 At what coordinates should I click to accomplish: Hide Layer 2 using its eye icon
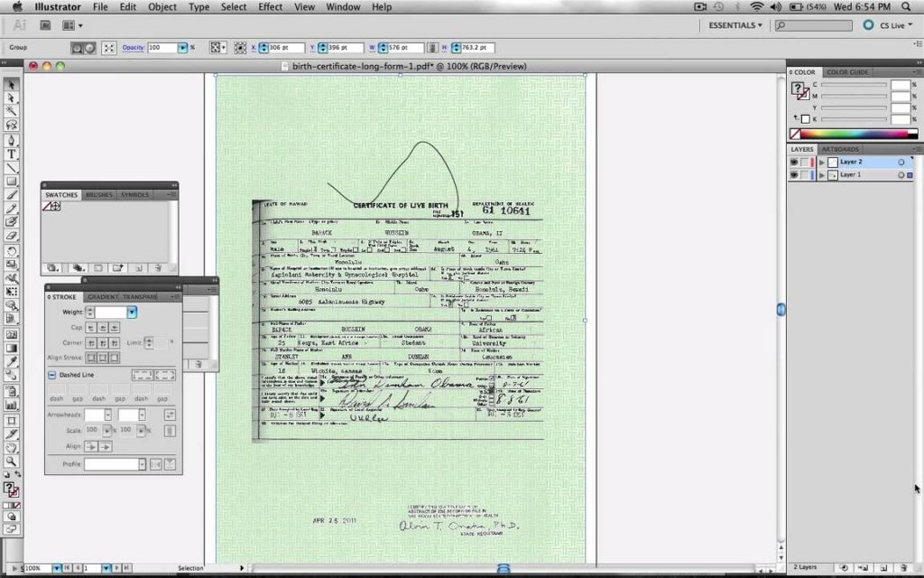point(794,163)
